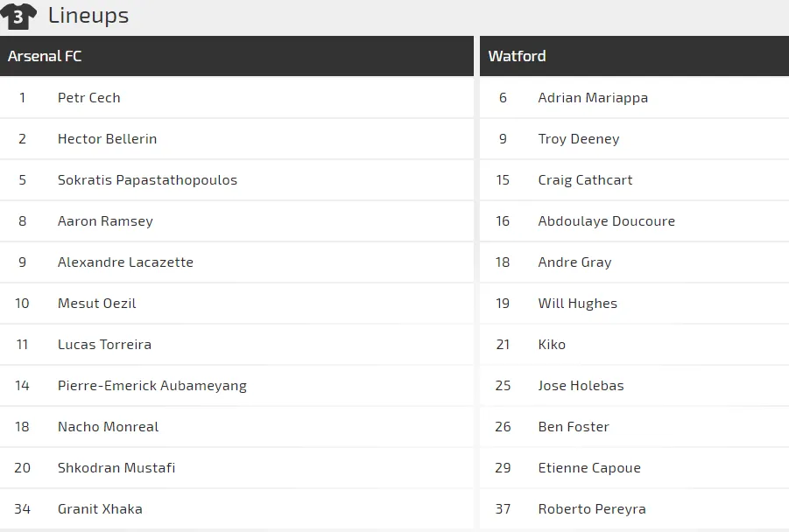Click on Roberto Pereyra

pyautogui.click(x=591, y=509)
